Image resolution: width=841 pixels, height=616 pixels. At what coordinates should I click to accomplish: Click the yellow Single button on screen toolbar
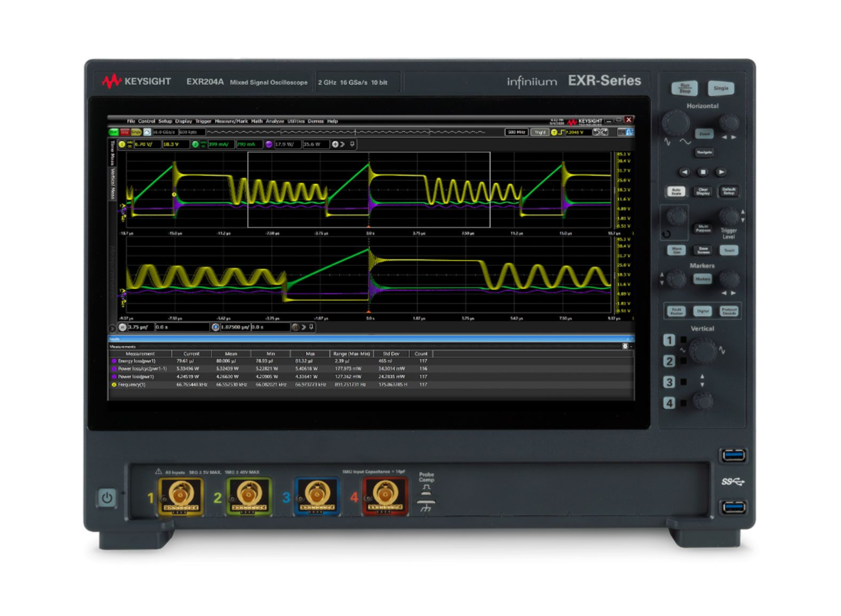[x=136, y=132]
